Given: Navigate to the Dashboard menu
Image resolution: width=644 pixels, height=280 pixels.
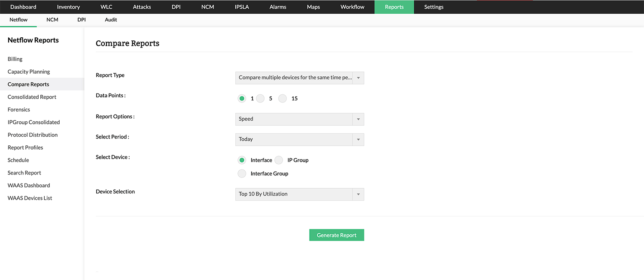Looking at the screenshot, I should (x=23, y=7).
